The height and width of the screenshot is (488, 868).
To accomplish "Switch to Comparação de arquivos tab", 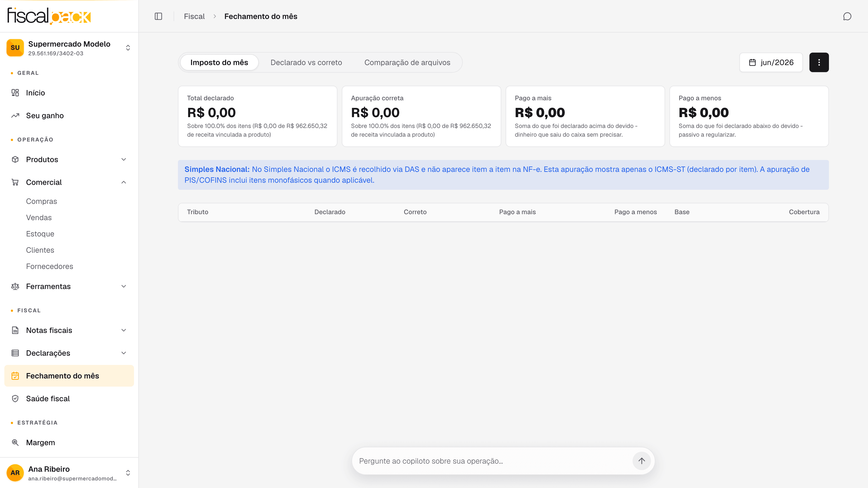I will pos(407,62).
